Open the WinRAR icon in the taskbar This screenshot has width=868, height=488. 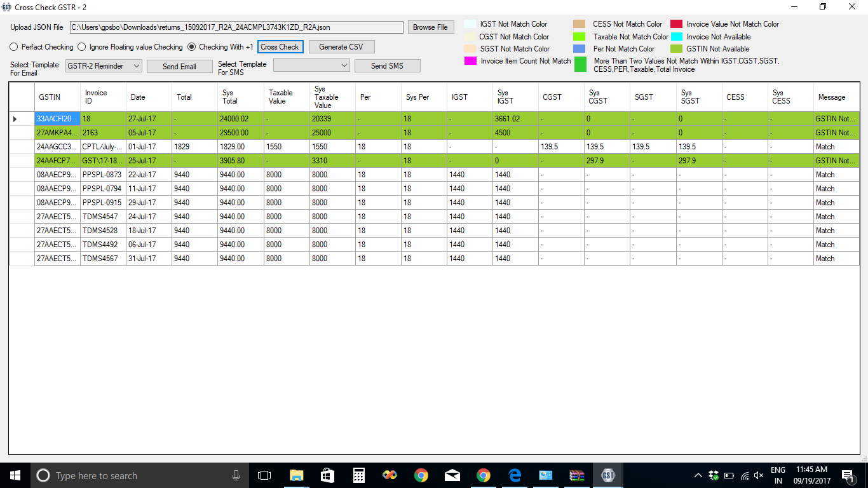[576, 475]
